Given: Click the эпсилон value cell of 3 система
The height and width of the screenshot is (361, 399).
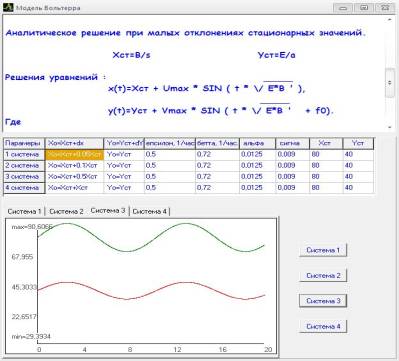Looking at the screenshot, I should pos(170,176).
